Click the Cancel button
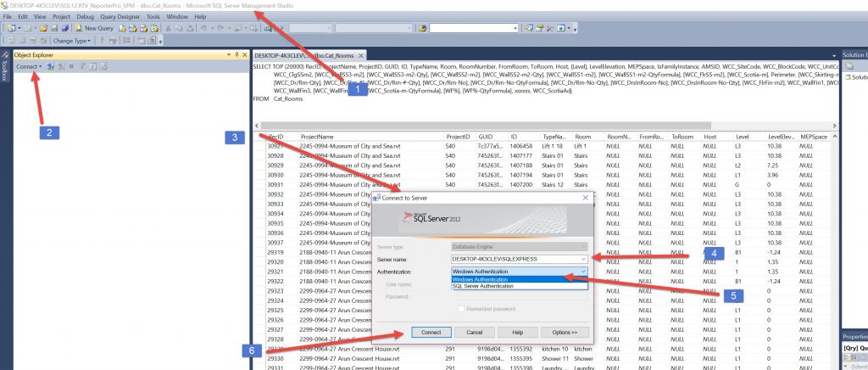 (475, 332)
